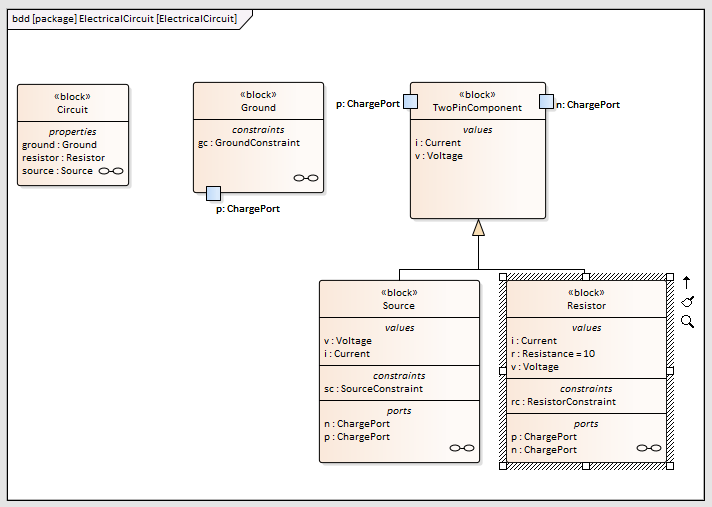The height and width of the screenshot is (507, 712).
Task: Select 'v : Voltage' in Source values
Action: [x=348, y=341]
